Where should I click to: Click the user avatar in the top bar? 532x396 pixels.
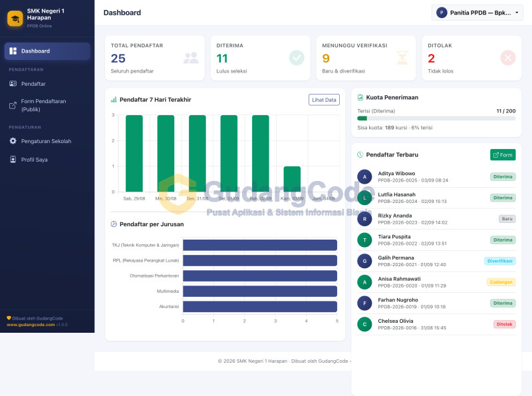(x=442, y=13)
